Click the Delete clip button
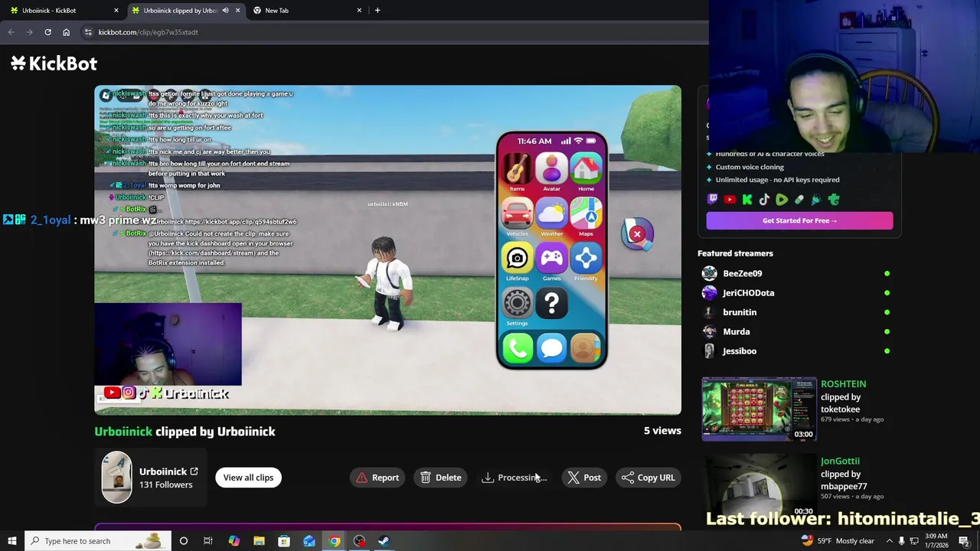Viewport: 980px width, 551px height. [441, 478]
